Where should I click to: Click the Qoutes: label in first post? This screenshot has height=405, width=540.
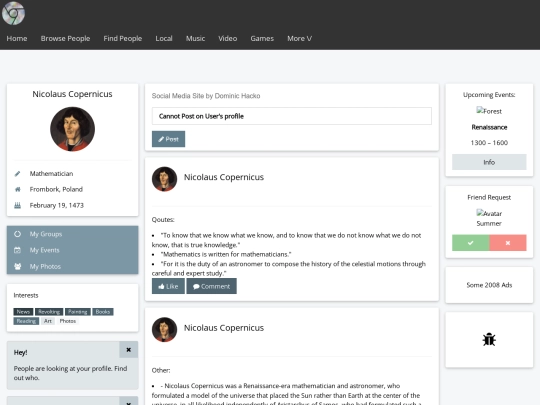(x=163, y=220)
